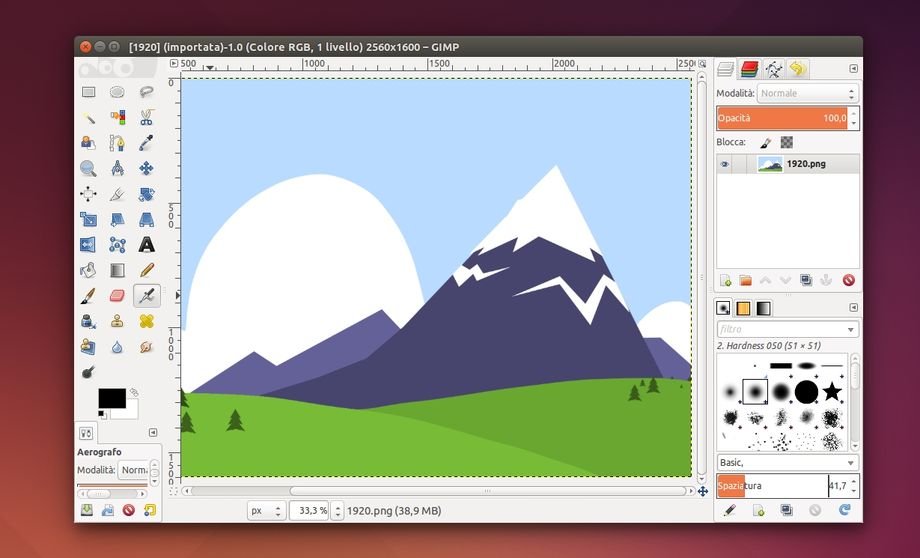Select the Measure compass tool
920x558 pixels.
[117, 168]
